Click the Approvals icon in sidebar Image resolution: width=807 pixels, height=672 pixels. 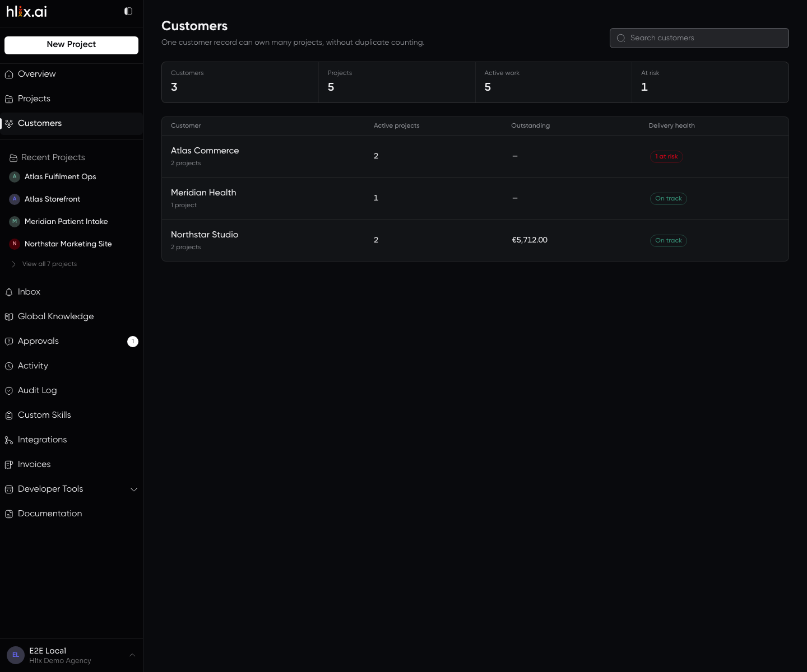pos(9,342)
